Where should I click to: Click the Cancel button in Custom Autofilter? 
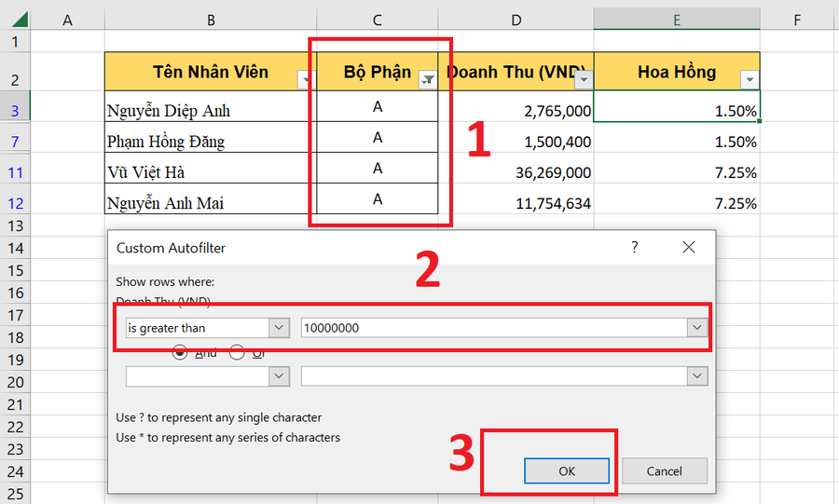coord(664,470)
